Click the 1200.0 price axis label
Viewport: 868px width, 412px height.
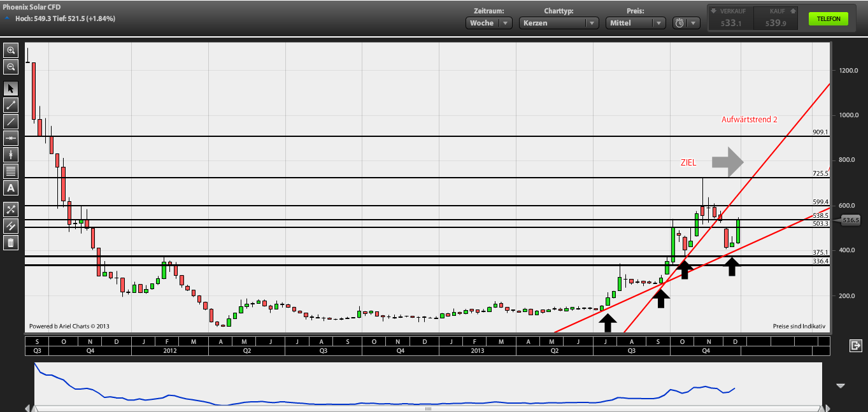849,71
